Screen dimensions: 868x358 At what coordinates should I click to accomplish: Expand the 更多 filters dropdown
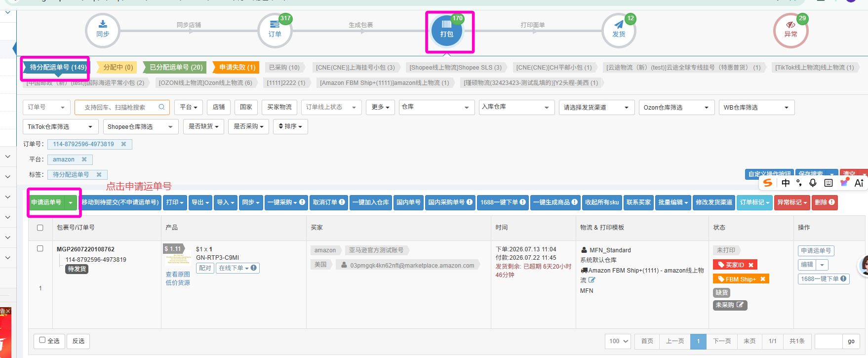click(380, 107)
